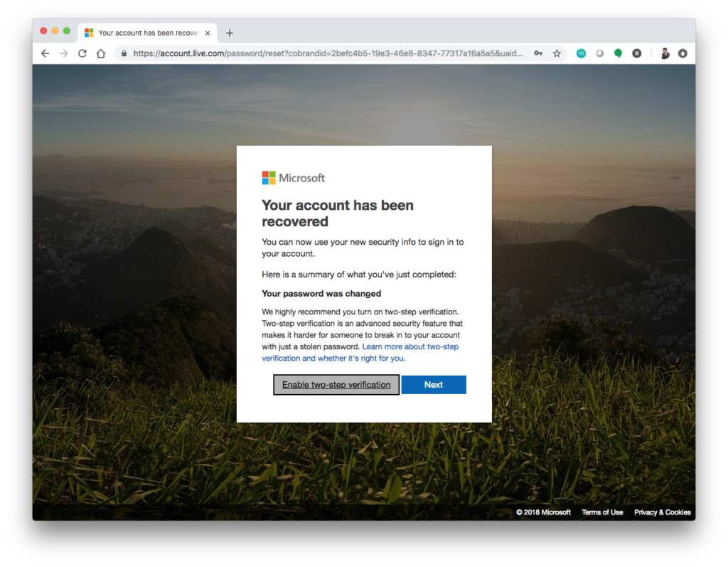Click the teal 'm' extension icon

point(581,53)
